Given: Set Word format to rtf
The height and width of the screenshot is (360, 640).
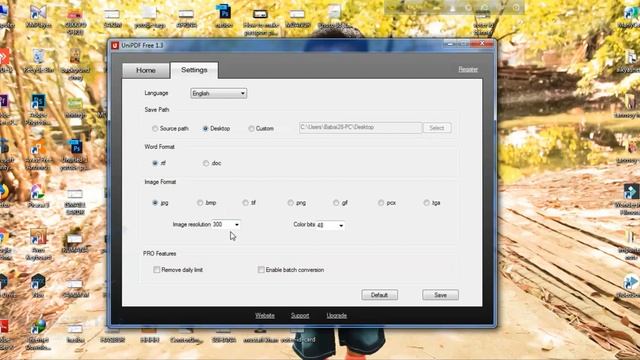Looking at the screenshot, I should pos(159,163).
